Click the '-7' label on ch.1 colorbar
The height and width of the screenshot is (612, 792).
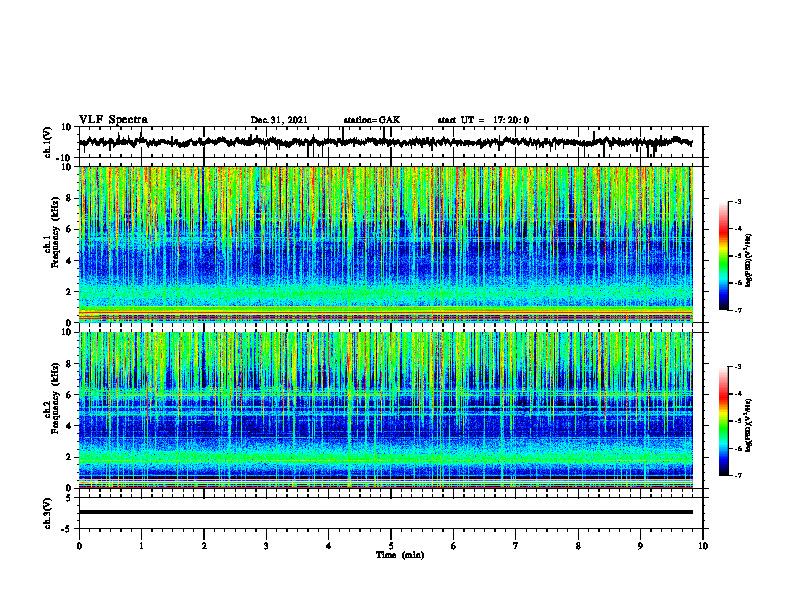tap(737, 310)
